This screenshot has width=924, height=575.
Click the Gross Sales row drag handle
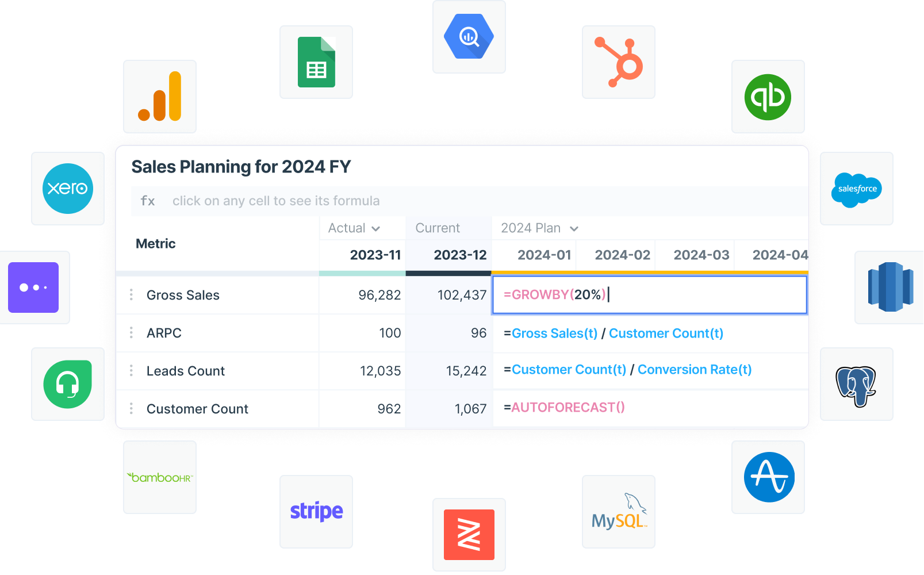click(131, 294)
